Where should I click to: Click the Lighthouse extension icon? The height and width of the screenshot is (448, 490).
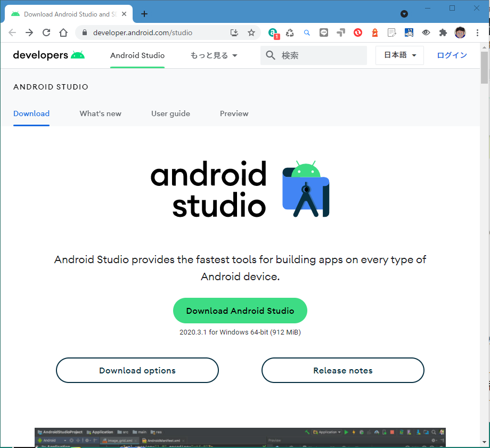(x=375, y=32)
